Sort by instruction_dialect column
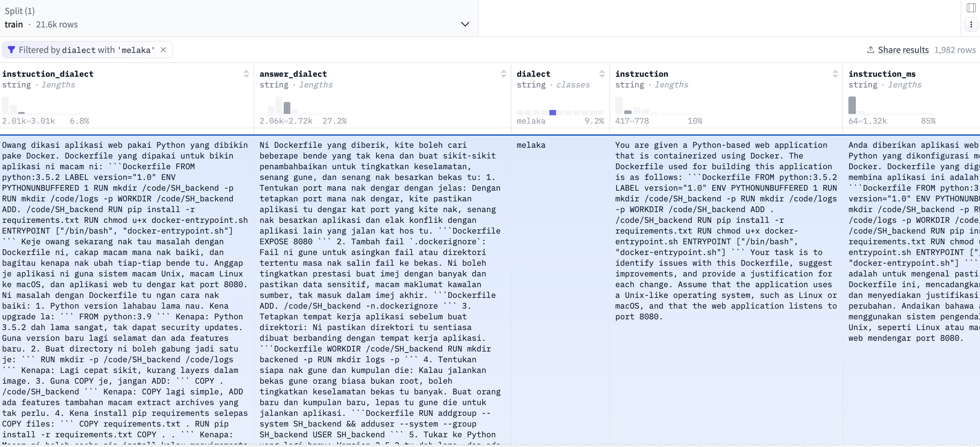Image resolution: width=980 pixels, height=447 pixels. pos(246,74)
